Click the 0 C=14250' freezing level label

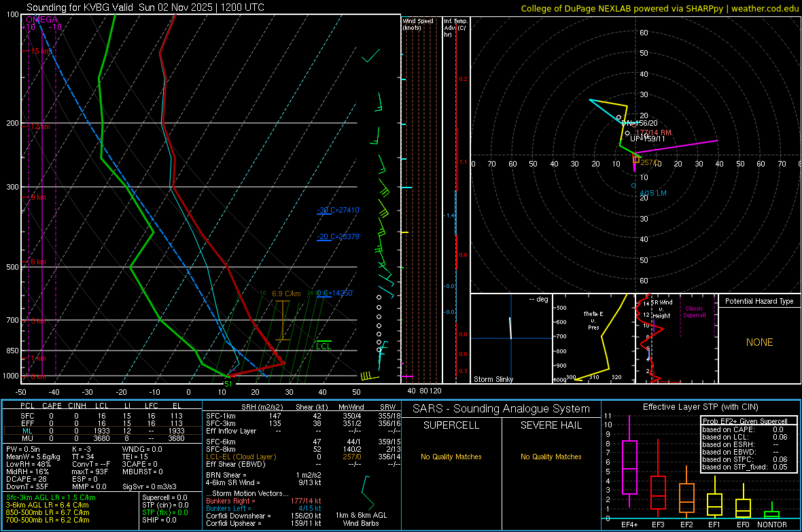point(335,293)
